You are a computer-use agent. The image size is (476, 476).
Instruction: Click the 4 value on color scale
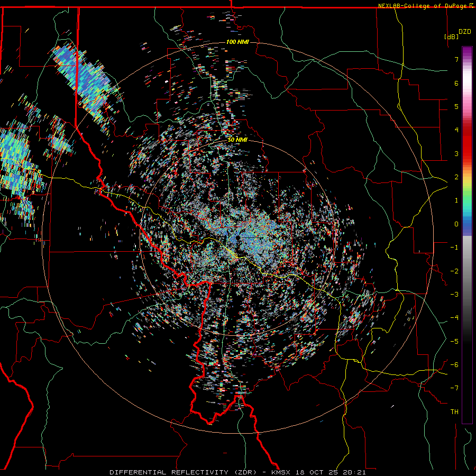click(x=456, y=130)
